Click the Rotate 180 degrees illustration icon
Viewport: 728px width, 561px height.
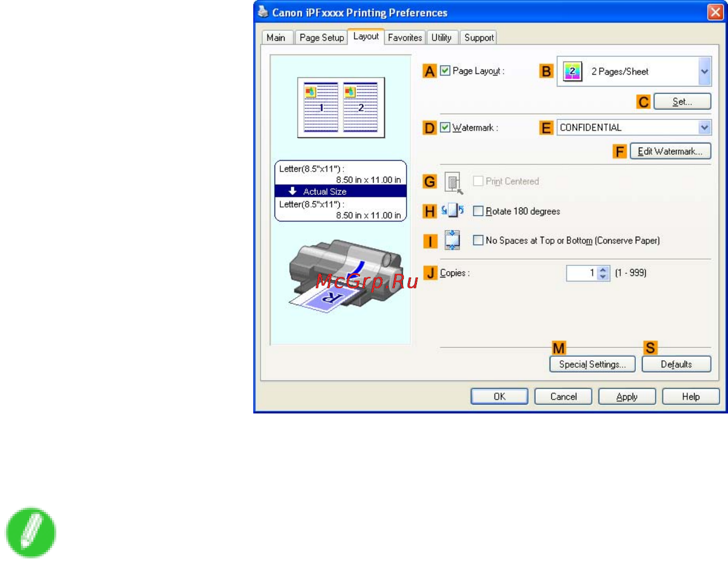(x=452, y=211)
